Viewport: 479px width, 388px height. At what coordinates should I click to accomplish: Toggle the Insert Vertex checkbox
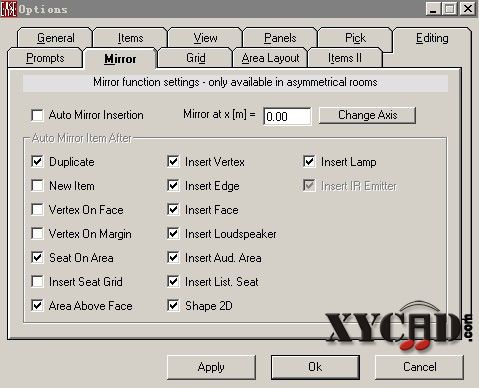click(x=173, y=162)
